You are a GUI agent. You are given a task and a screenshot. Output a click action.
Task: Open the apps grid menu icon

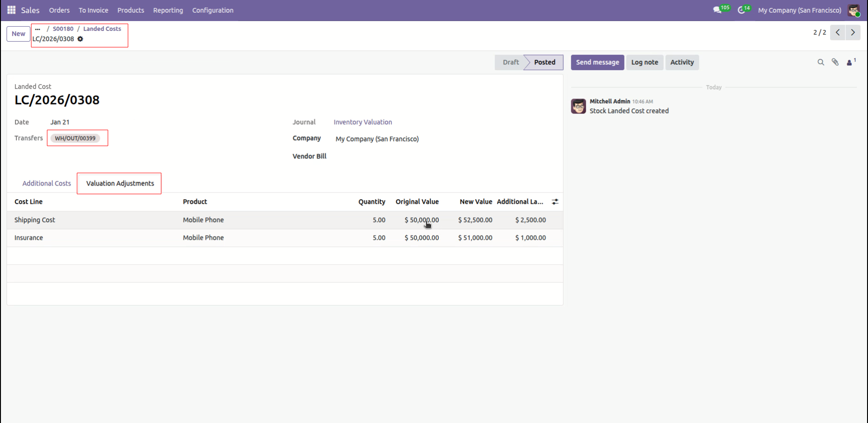(12, 10)
